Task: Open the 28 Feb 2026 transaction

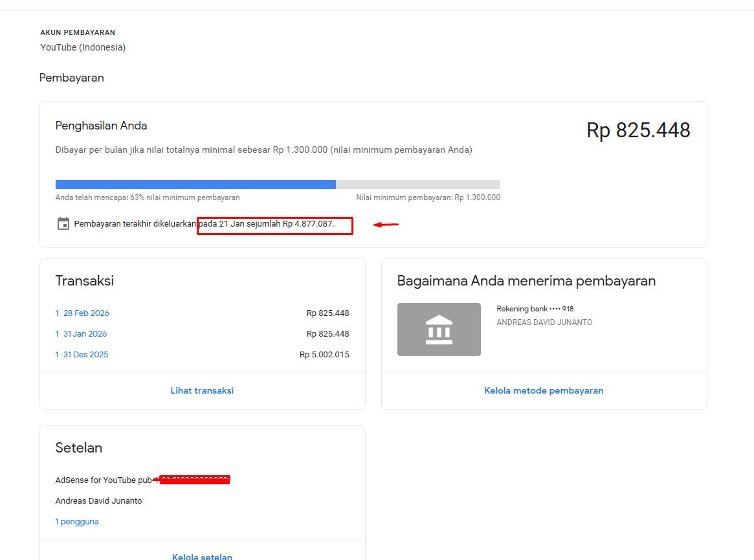Action: click(82, 313)
